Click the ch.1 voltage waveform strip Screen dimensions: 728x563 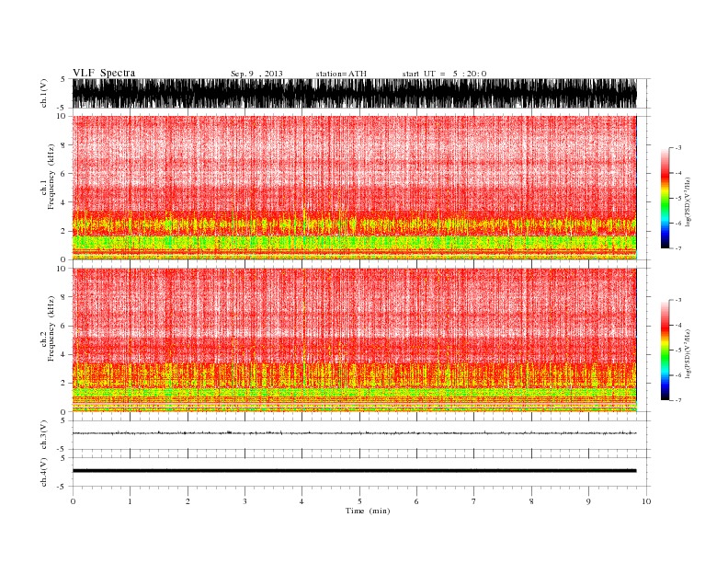[x=355, y=93]
